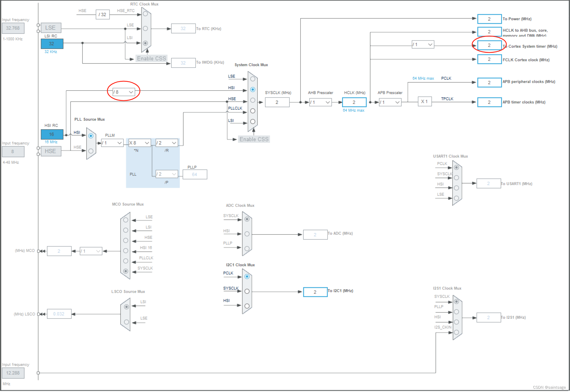Open the PLL /R divider dropdown

tap(166, 143)
